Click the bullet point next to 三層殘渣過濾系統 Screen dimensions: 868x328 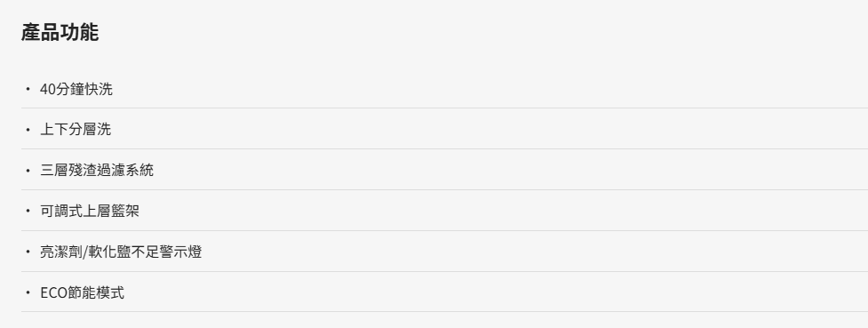pyautogui.click(x=28, y=171)
